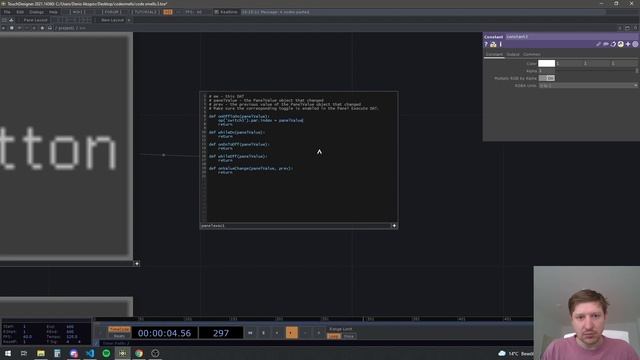The width and height of the screenshot is (640, 360).
Task: Open the Calculator app on the taskbar
Action: [57, 353]
